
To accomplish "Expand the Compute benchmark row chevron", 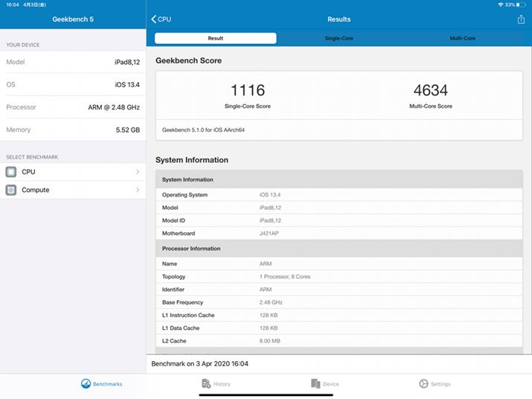I will coord(138,190).
